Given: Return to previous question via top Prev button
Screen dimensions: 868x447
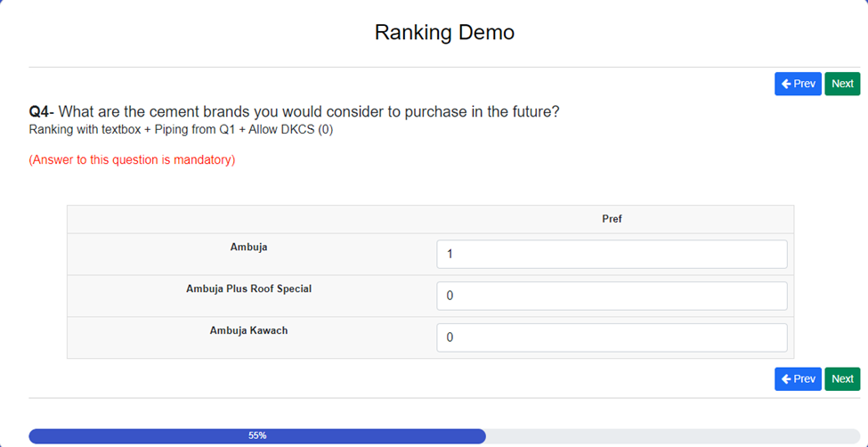Looking at the screenshot, I should tap(798, 84).
